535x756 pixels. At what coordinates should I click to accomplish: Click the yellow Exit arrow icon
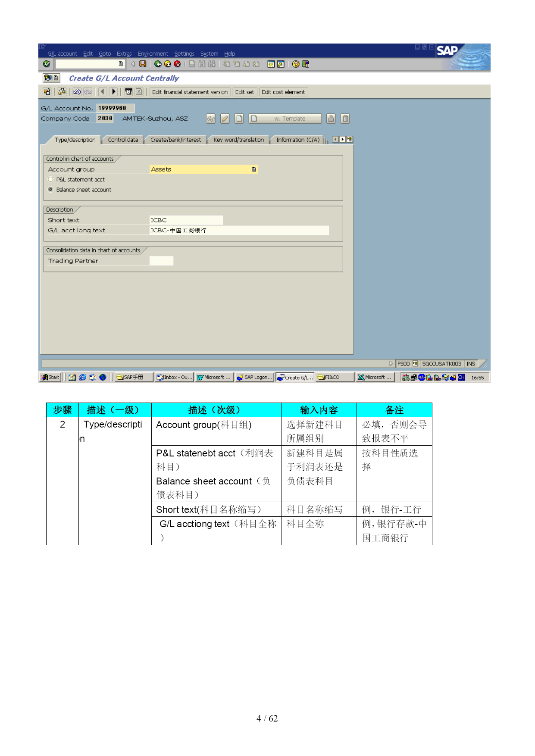[167, 64]
